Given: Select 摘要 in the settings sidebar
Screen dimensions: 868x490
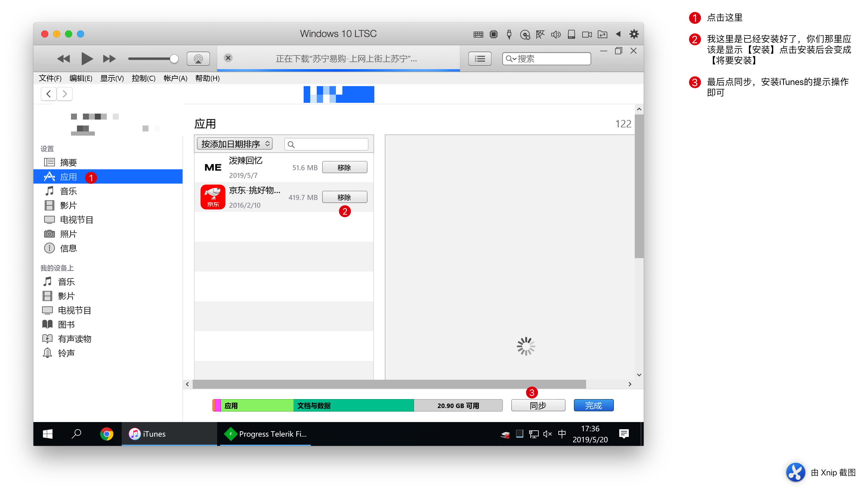Looking at the screenshot, I should click(x=108, y=162).
